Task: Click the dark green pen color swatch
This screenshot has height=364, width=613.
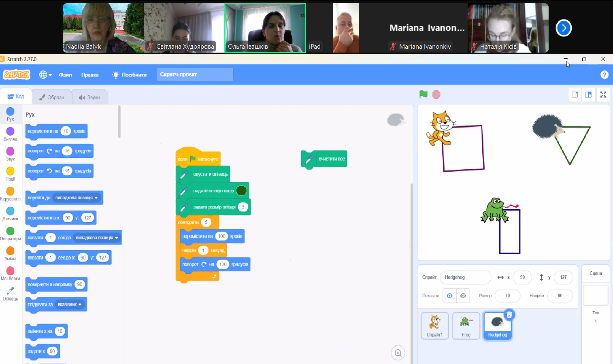Action: [241, 191]
